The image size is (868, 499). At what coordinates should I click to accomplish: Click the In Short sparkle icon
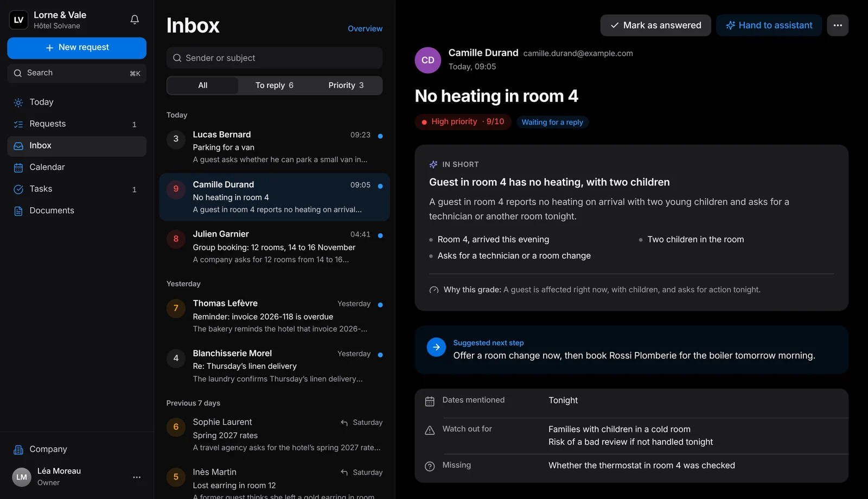click(x=433, y=164)
